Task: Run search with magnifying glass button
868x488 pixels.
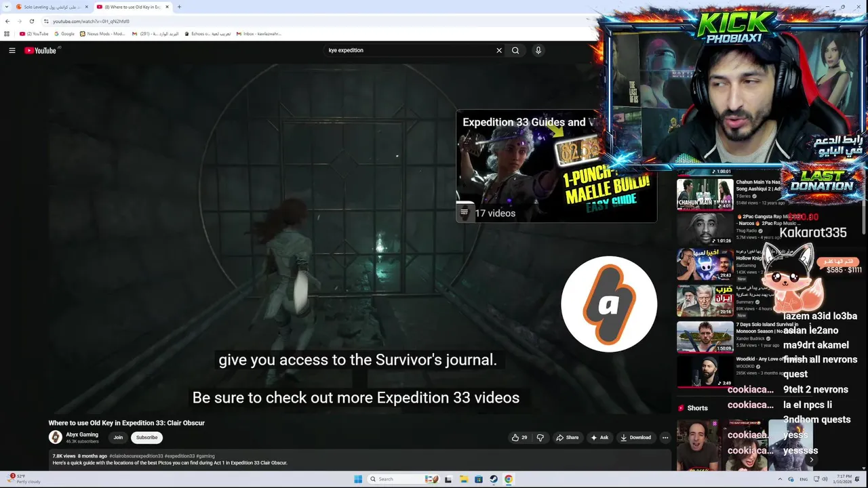Action: (x=515, y=50)
